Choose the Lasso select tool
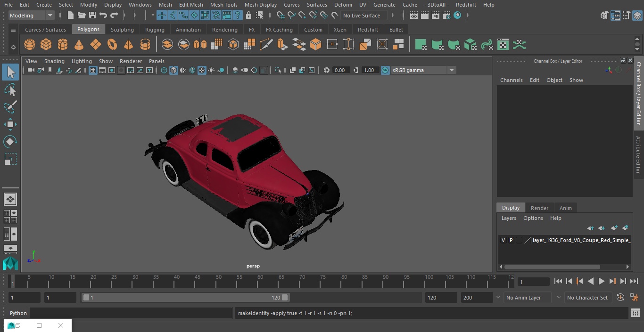This screenshot has height=332, width=644. click(10, 89)
